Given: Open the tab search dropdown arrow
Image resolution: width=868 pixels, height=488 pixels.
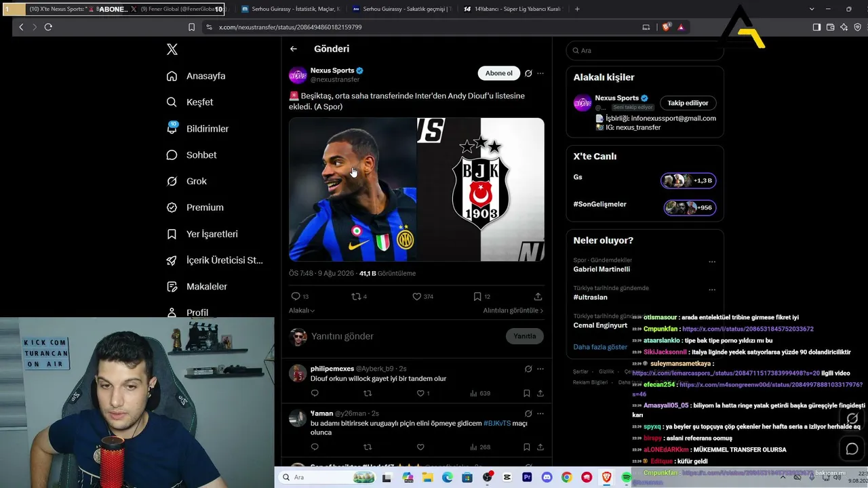Looking at the screenshot, I should [812, 9].
